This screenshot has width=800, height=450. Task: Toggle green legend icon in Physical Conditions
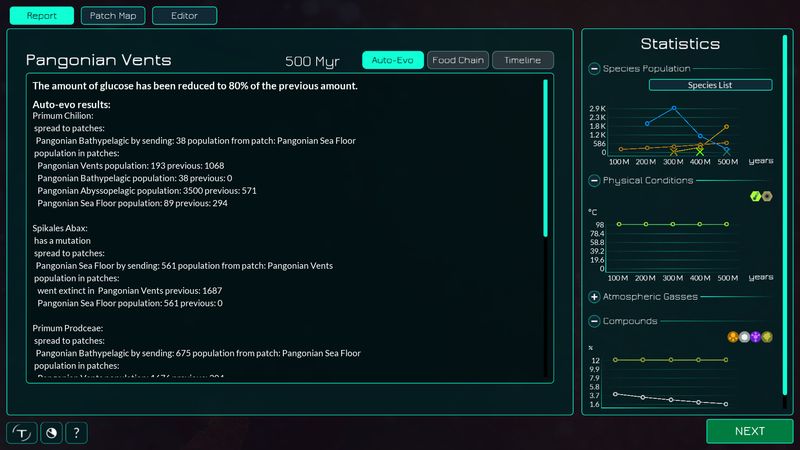755,196
